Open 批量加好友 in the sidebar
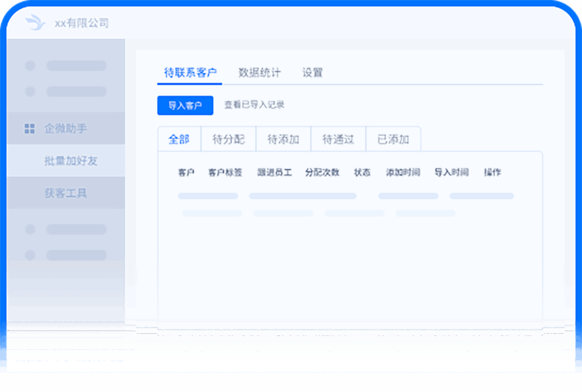 (x=71, y=160)
